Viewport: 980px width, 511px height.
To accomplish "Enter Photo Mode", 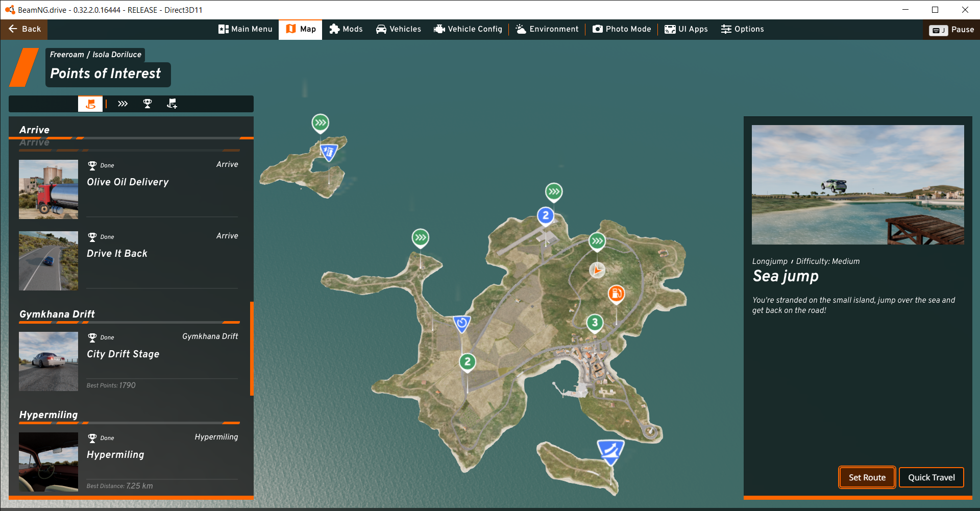I will click(x=622, y=29).
